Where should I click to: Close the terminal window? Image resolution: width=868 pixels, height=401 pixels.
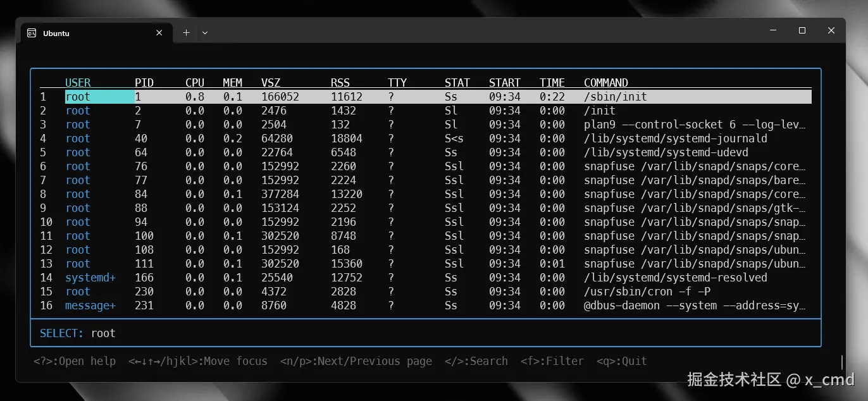(x=831, y=30)
